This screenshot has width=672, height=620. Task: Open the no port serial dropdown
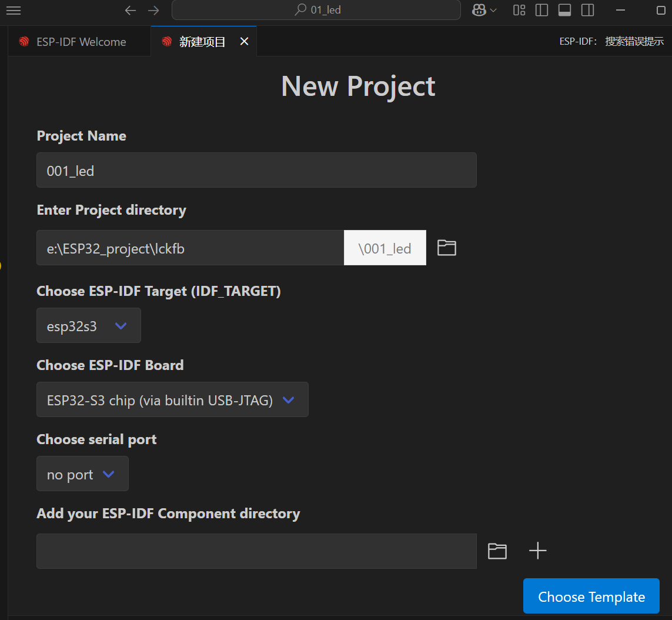click(x=82, y=474)
